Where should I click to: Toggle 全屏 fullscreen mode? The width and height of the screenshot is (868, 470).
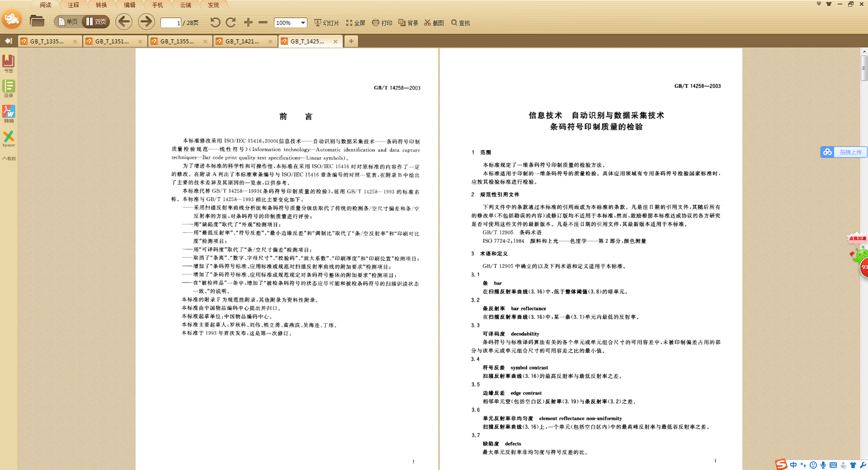tap(355, 23)
